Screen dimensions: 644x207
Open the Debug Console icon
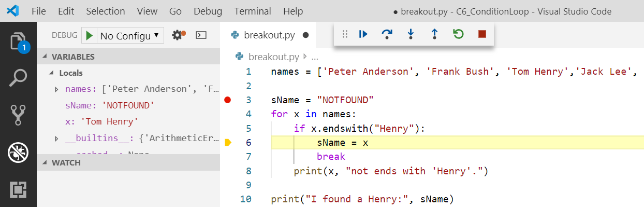tap(201, 35)
